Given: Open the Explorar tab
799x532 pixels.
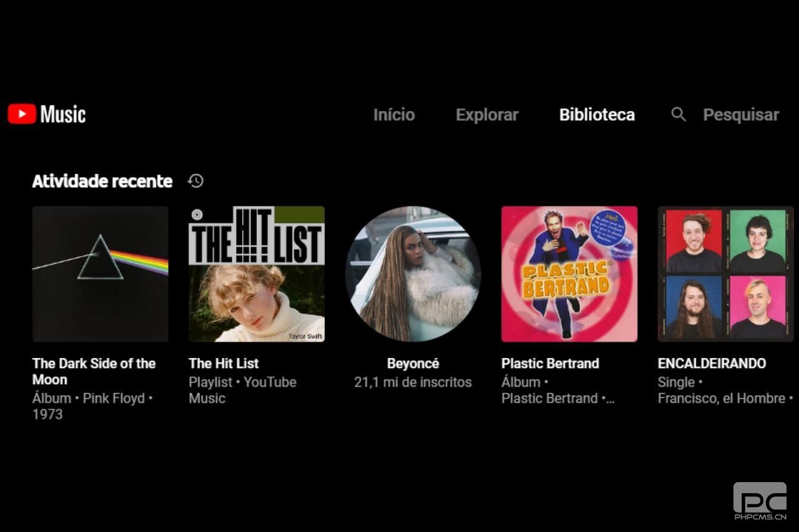Looking at the screenshot, I should point(487,115).
